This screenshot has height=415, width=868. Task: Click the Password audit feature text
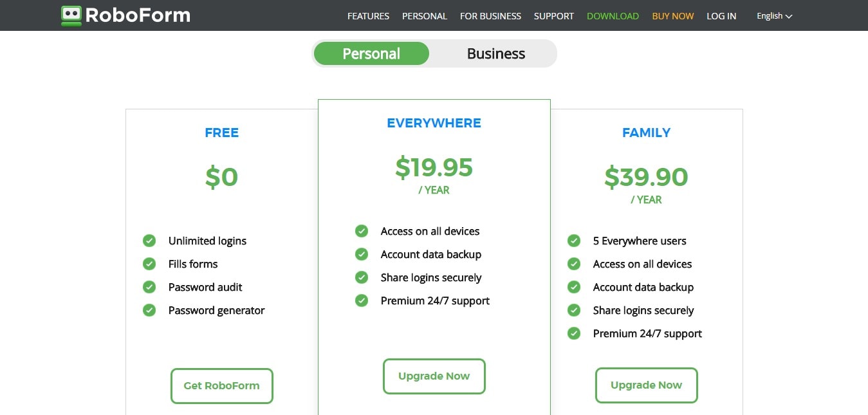[x=205, y=287]
